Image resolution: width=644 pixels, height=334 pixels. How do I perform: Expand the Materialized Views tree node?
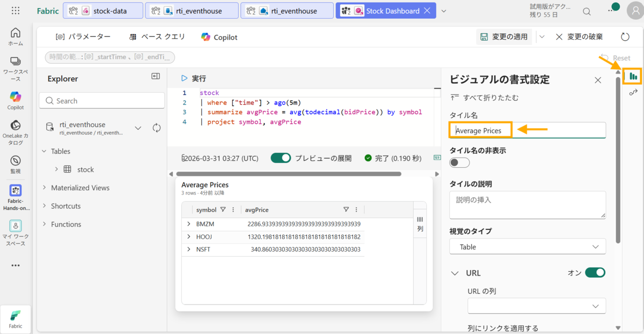[44, 188]
